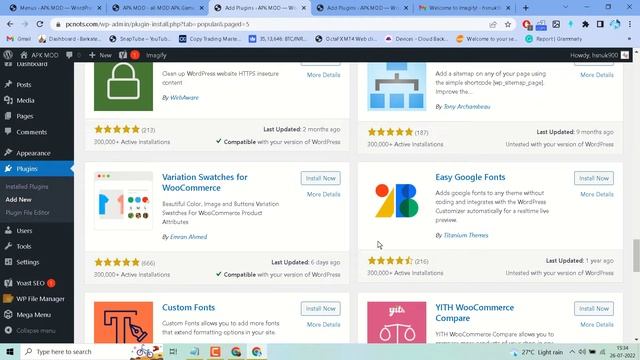Open the Posts menu in sidebar
This screenshot has height=360, width=640.
point(24,84)
